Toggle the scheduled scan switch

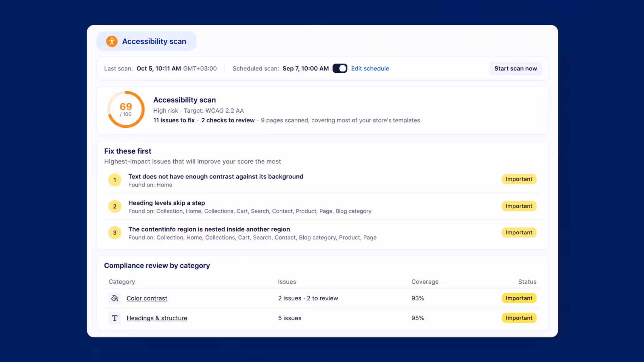click(x=340, y=68)
